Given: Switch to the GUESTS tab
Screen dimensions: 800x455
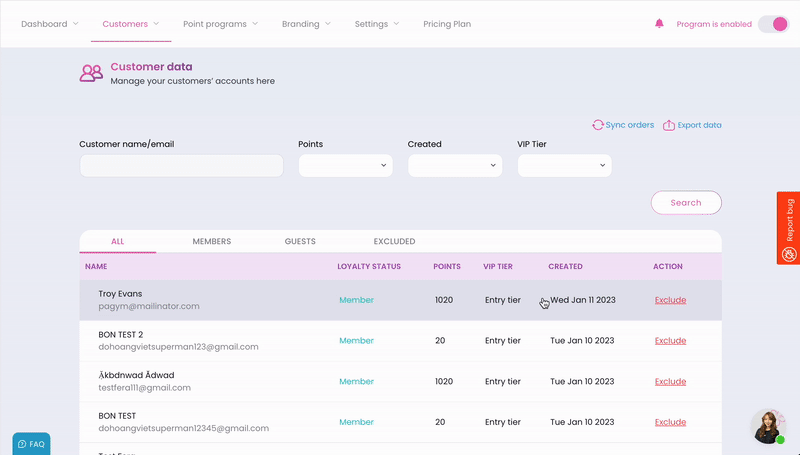Looking at the screenshot, I should point(300,241).
